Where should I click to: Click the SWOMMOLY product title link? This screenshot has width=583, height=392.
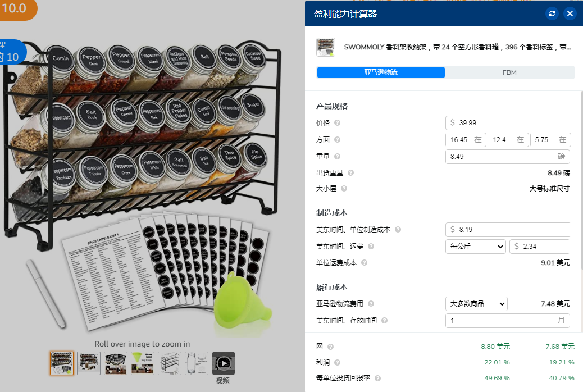click(x=457, y=47)
